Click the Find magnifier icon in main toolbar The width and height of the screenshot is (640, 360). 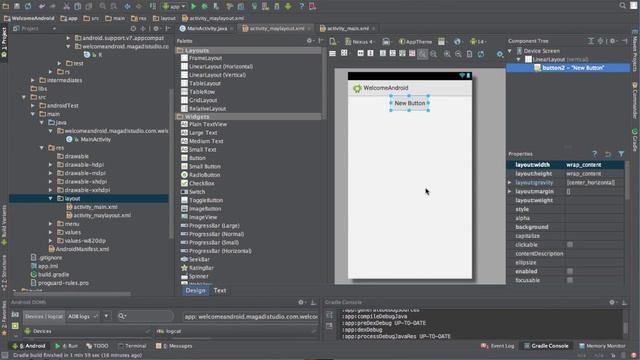[x=102, y=6]
